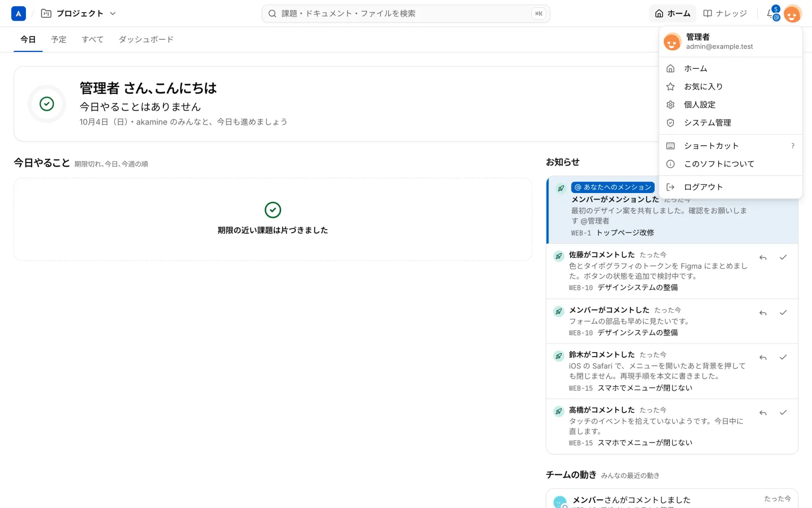
Task: Click the blue app logo icon
Action: (18, 14)
